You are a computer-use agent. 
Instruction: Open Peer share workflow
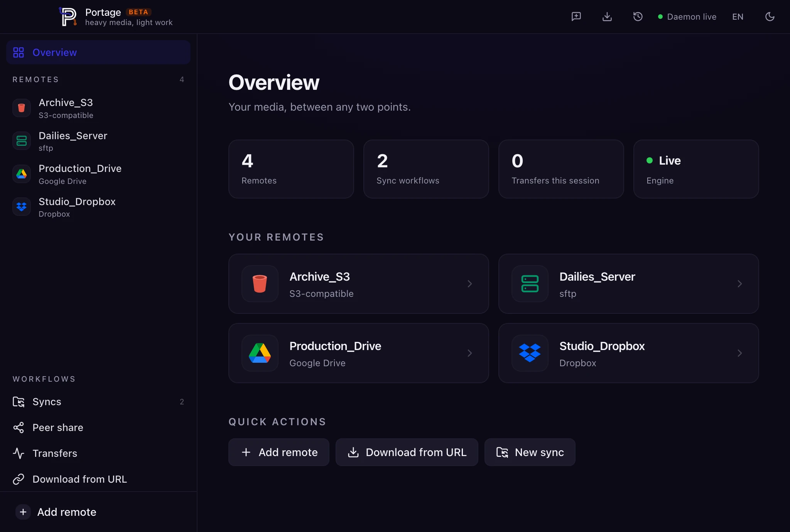[x=98, y=428]
